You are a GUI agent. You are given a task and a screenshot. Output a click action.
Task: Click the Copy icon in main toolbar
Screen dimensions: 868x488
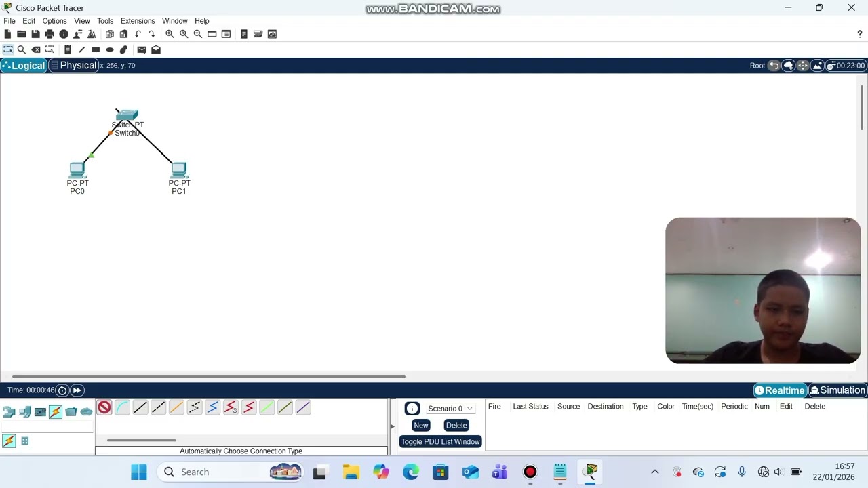click(110, 34)
